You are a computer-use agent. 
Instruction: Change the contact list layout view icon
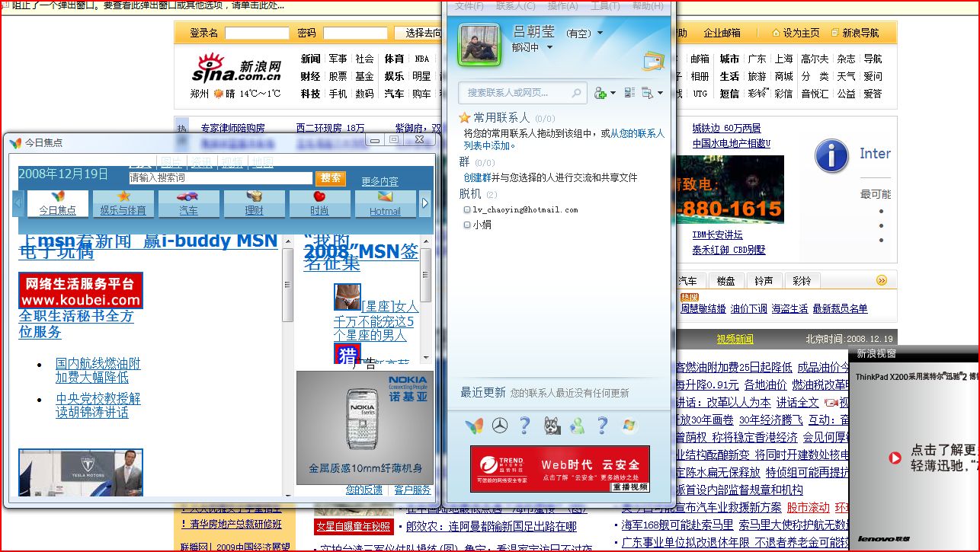tap(629, 93)
